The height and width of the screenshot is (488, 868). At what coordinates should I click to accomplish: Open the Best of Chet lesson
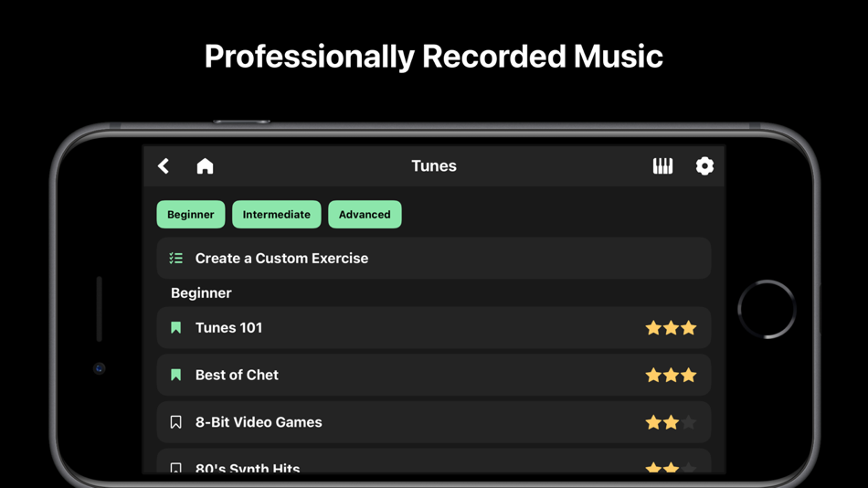(x=434, y=375)
